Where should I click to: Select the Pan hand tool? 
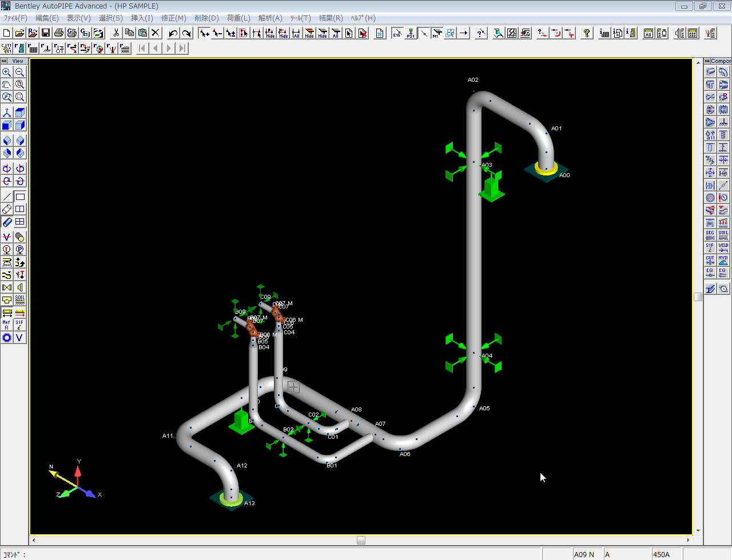point(7,85)
